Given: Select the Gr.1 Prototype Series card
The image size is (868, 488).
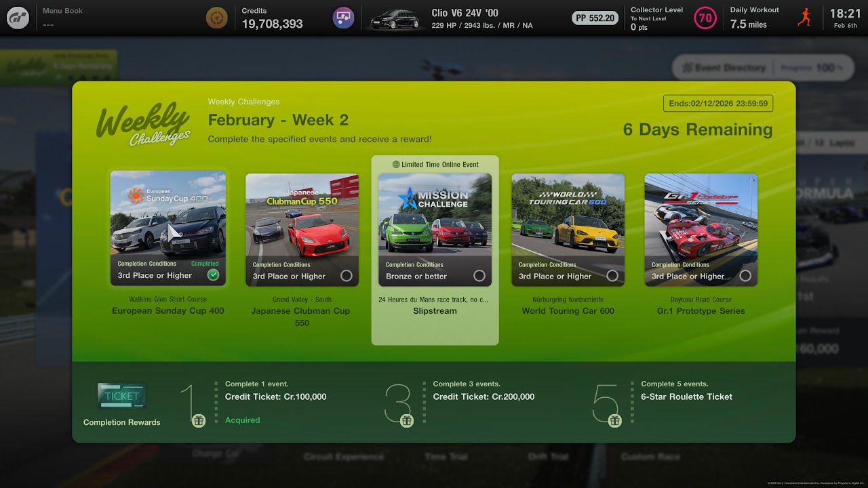Looking at the screenshot, I should pyautogui.click(x=701, y=230).
